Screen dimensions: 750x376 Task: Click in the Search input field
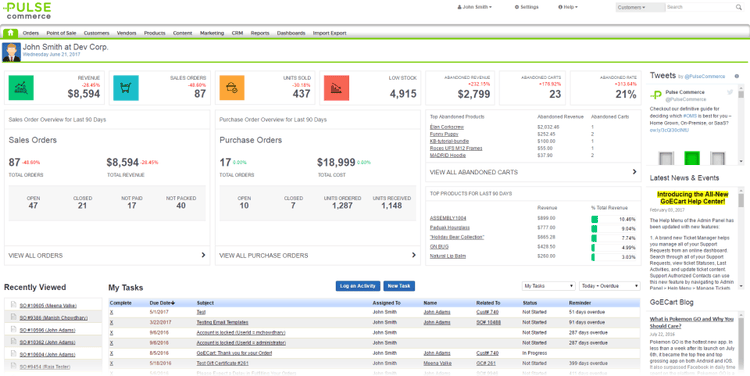pyautogui.click(x=700, y=7)
